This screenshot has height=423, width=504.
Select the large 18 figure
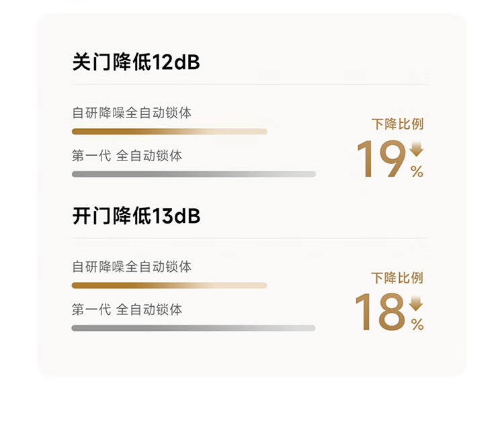[380, 313]
